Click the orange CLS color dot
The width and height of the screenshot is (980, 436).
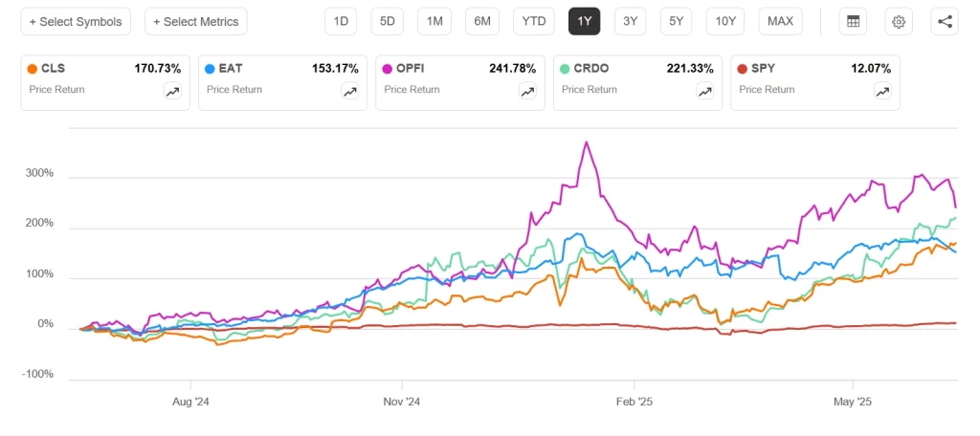coord(33,69)
